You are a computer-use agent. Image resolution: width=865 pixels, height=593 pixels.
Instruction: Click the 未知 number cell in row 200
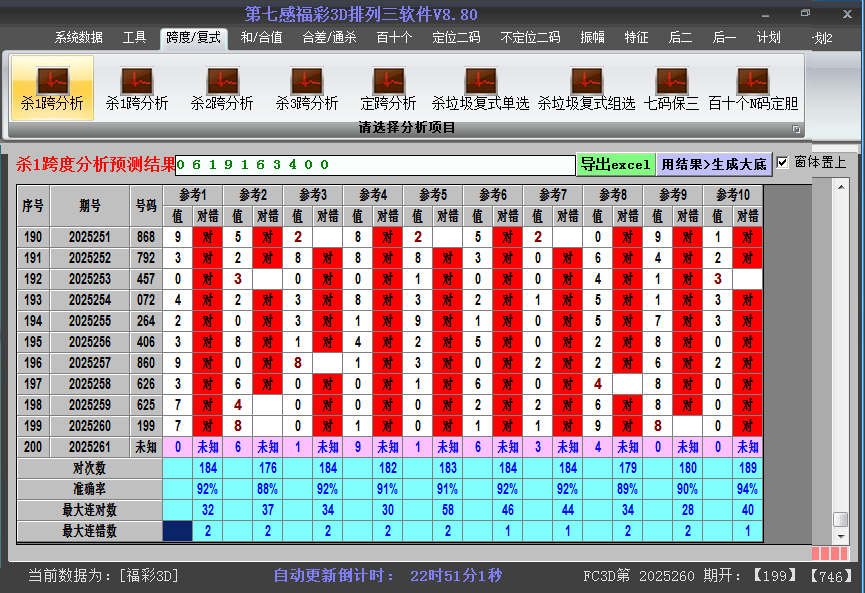[146, 447]
